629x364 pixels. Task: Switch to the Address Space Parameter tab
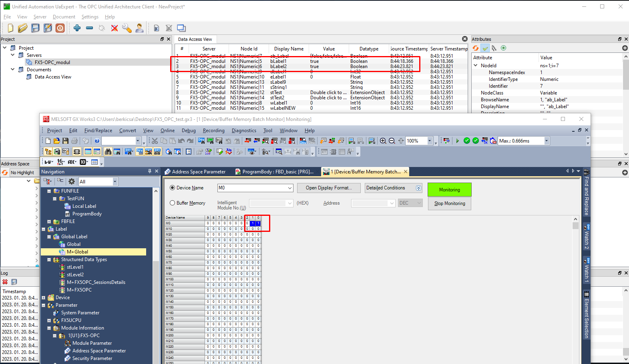(x=195, y=172)
